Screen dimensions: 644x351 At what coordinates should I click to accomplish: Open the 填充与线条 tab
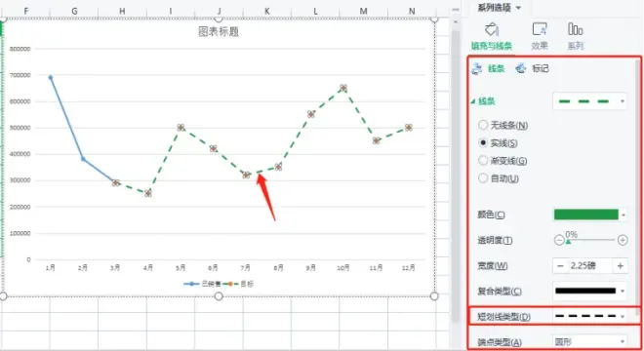click(491, 46)
